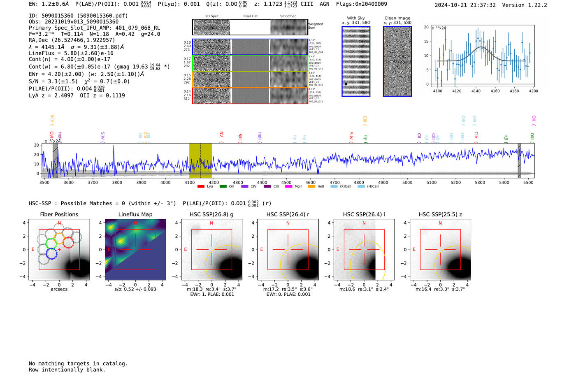Click the Primary Spec_Slot_IFU_AMP text
The image size is (576, 392).
point(94,28)
